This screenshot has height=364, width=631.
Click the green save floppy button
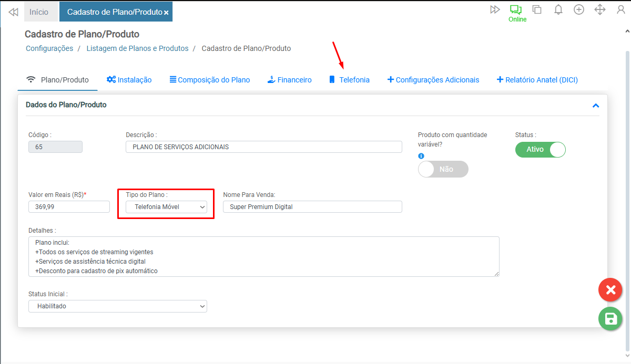(x=610, y=318)
